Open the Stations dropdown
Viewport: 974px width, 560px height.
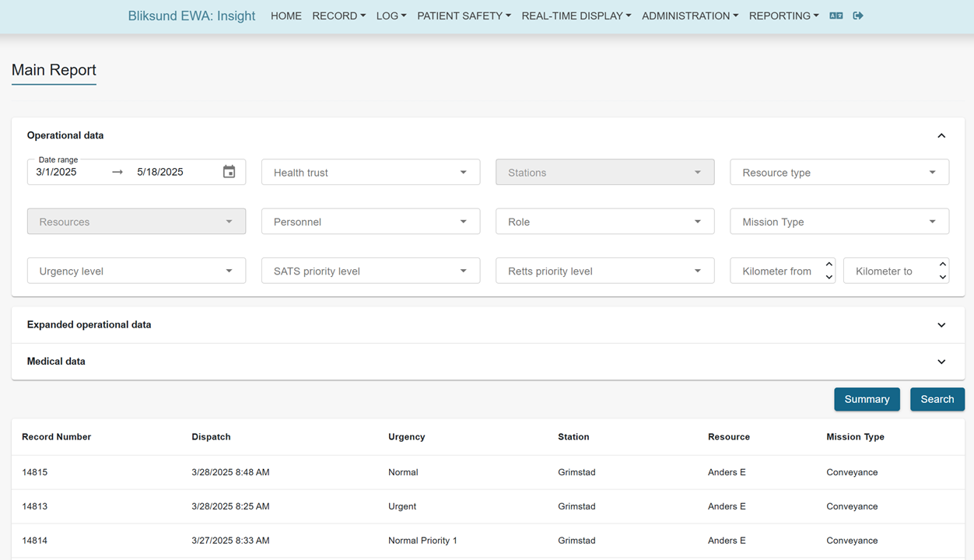[x=604, y=172]
